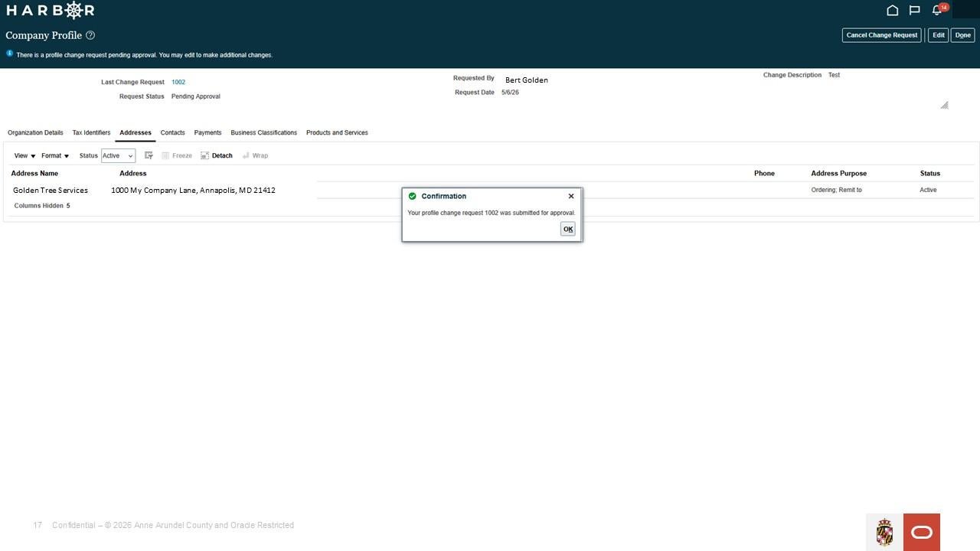Expand the Status Active dropdown
This screenshot has width=980, height=551.
(x=118, y=155)
